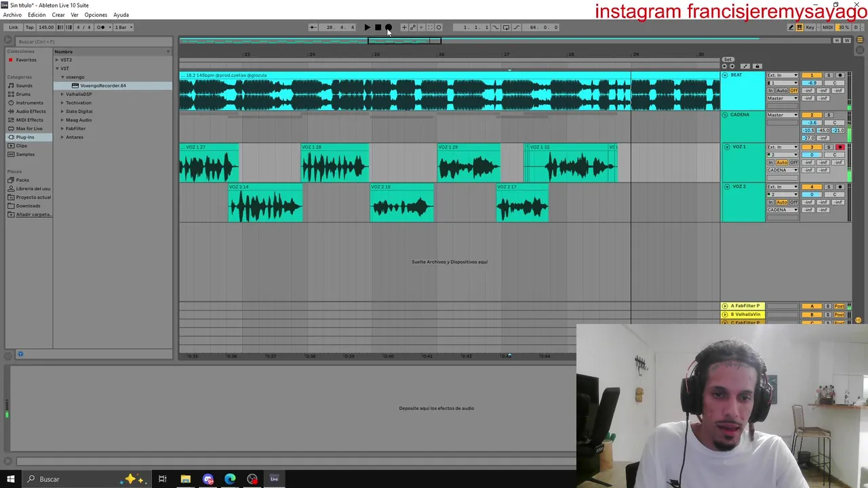Image resolution: width=868 pixels, height=488 pixels.
Task: Adjust BEAT track volume -6.9 field
Action: click(812, 83)
